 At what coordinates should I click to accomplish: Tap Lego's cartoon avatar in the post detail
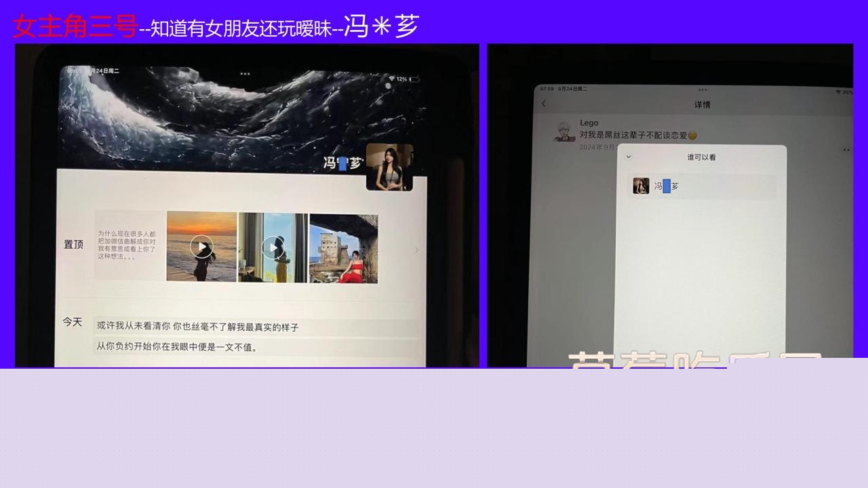click(x=564, y=131)
